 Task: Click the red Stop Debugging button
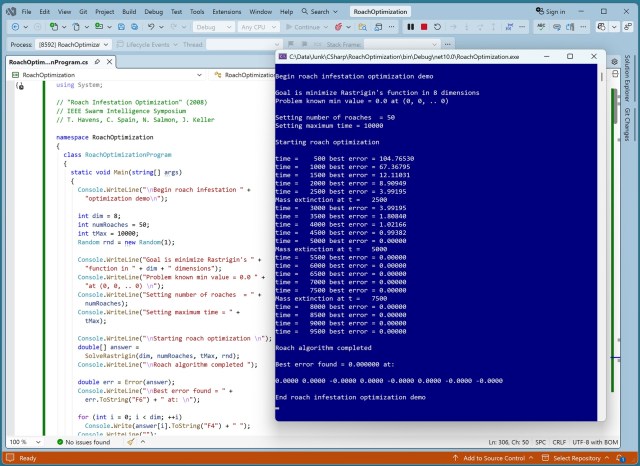424,27
